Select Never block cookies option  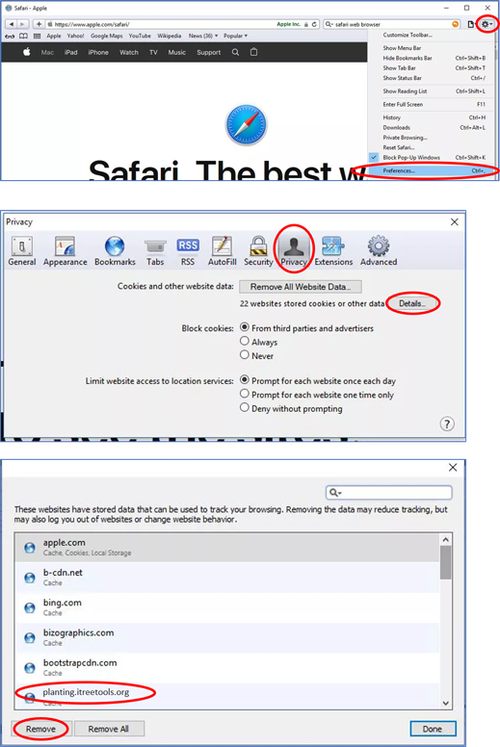coord(257,355)
